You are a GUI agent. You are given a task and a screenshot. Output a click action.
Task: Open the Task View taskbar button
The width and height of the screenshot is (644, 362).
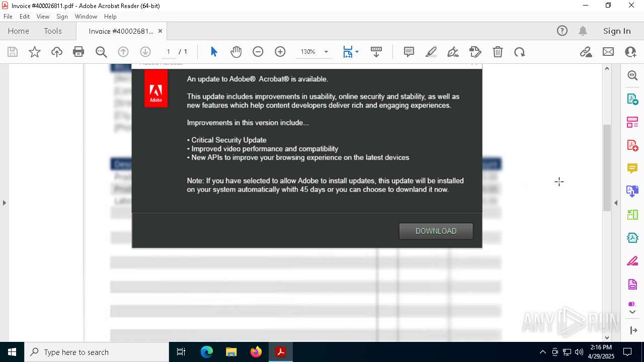click(181, 352)
